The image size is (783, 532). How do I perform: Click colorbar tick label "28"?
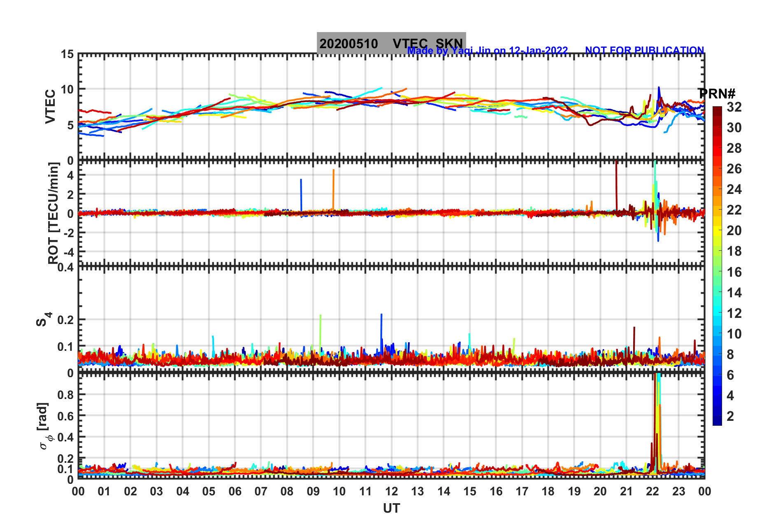tap(734, 148)
